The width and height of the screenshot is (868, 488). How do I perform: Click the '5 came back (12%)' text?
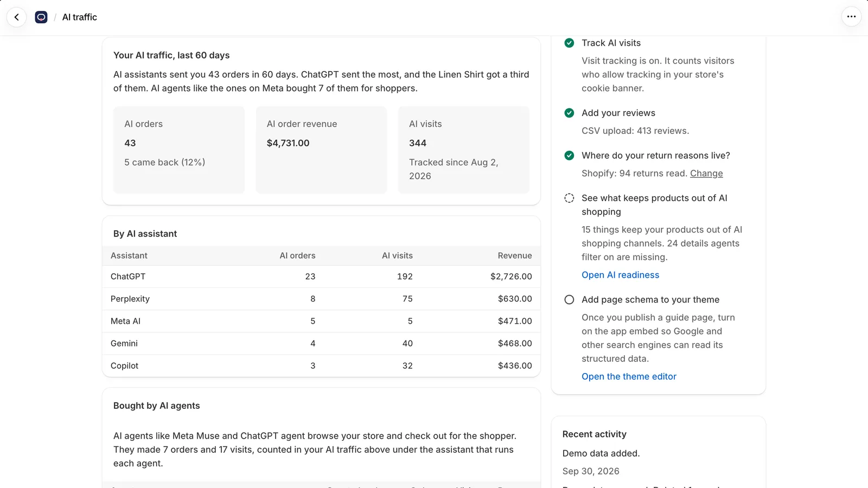(x=165, y=162)
